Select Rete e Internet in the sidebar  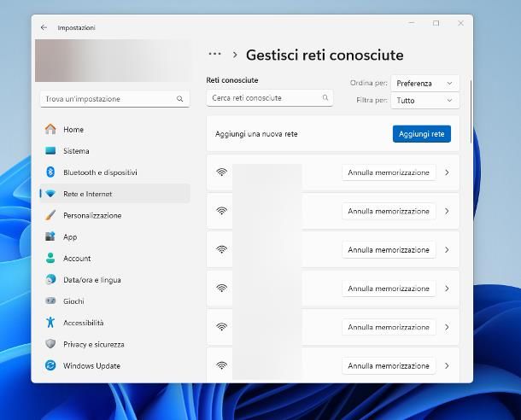coord(115,194)
